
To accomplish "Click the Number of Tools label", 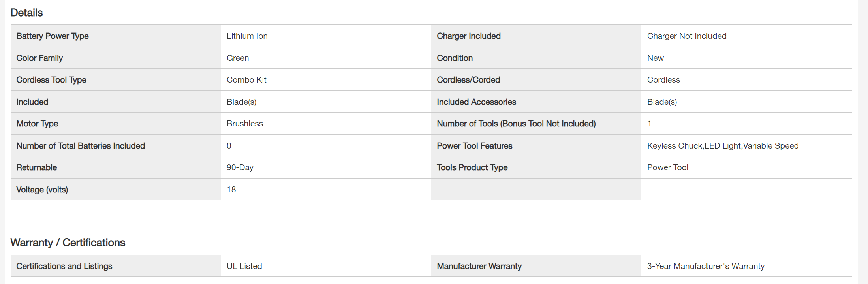I will click(516, 124).
